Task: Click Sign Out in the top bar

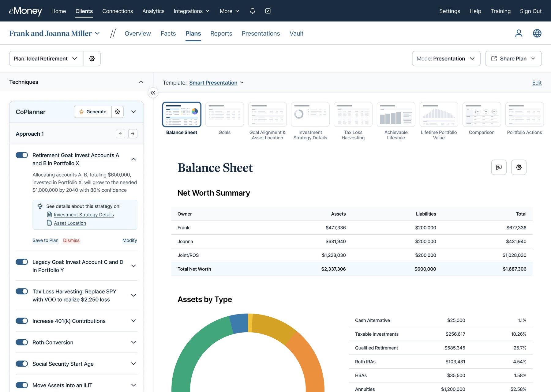Action: (531, 11)
